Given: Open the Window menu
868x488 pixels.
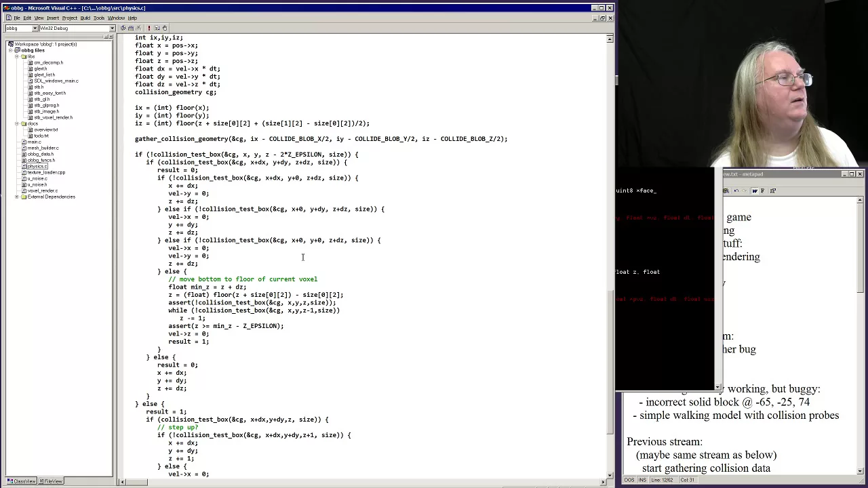Looking at the screenshot, I should [x=116, y=18].
